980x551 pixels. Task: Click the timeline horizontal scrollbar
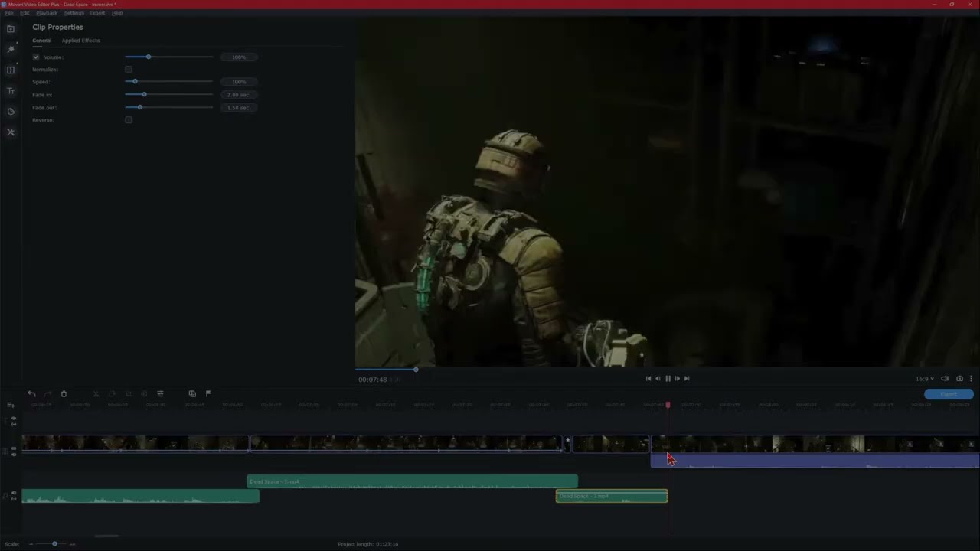point(107,536)
